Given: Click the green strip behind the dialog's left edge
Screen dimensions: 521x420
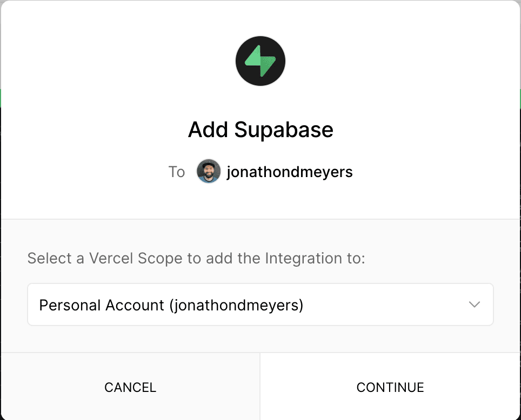Looking at the screenshot, I should (x=1, y=98).
